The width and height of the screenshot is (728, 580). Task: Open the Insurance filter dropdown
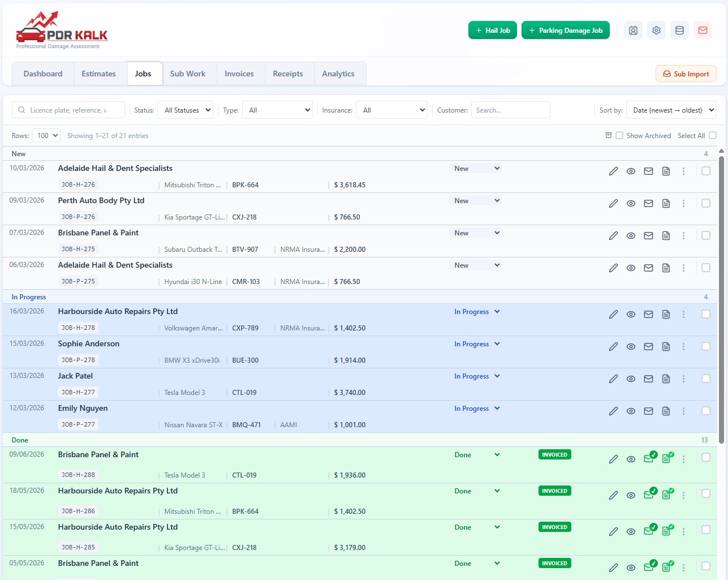click(391, 110)
